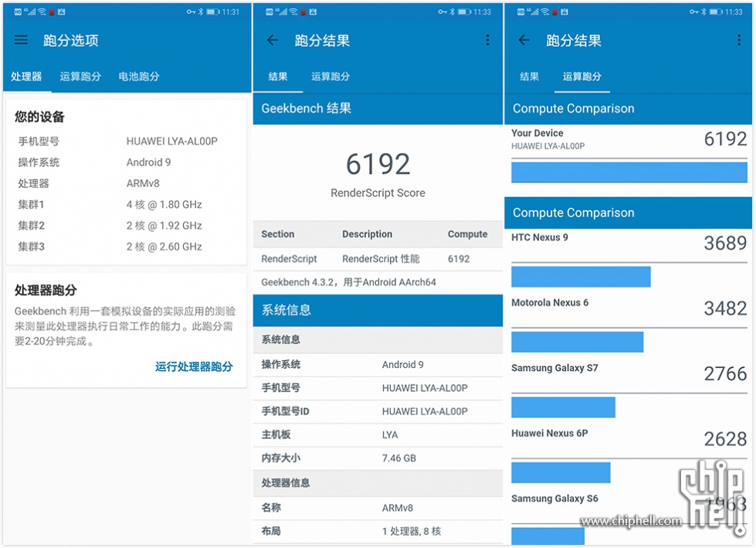Tap the 2766 score
Image resolution: width=756 pixels, height=548 pixels.
click(725, 374)
